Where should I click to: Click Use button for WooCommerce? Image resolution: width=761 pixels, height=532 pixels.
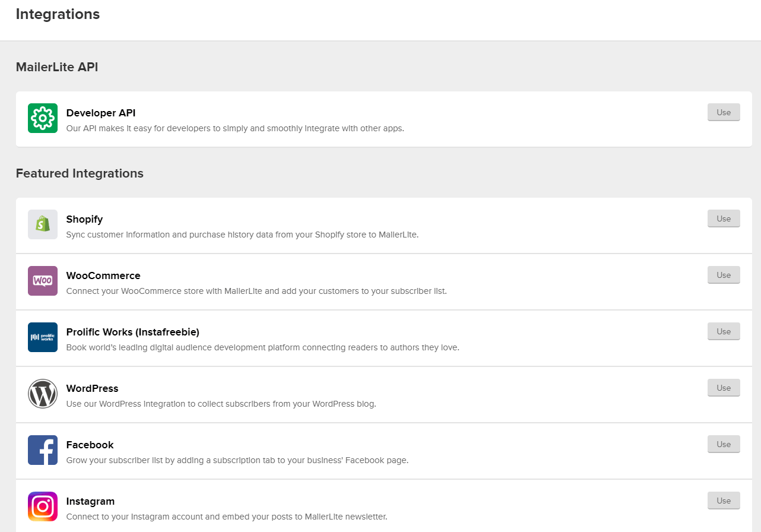coord(724,275)
